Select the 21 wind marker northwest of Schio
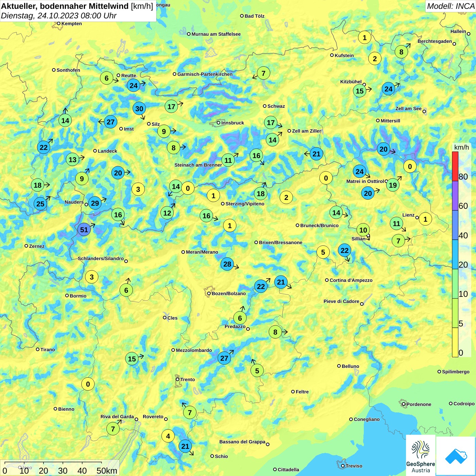 (x=185, y=446)
